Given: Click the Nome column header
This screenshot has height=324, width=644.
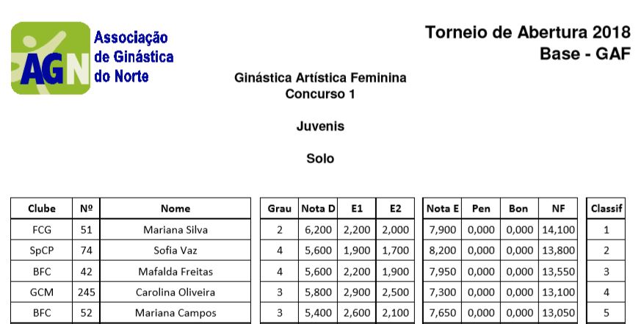Looking at the screenshot, I should (176, 209).
